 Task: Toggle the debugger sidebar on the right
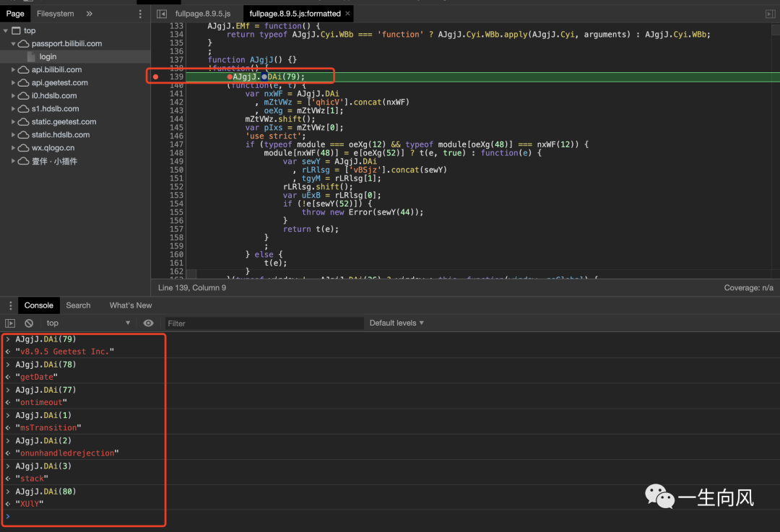770,14
